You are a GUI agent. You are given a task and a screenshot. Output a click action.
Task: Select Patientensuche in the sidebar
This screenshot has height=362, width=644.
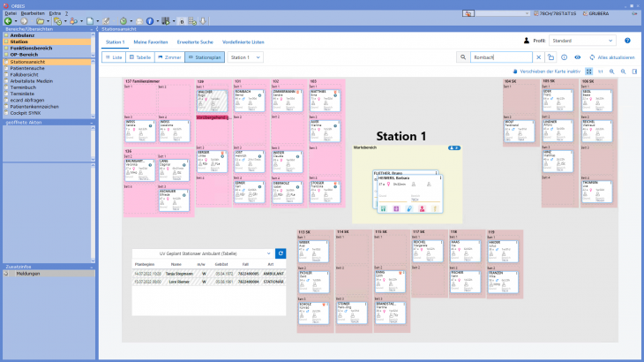coord(28,68)
